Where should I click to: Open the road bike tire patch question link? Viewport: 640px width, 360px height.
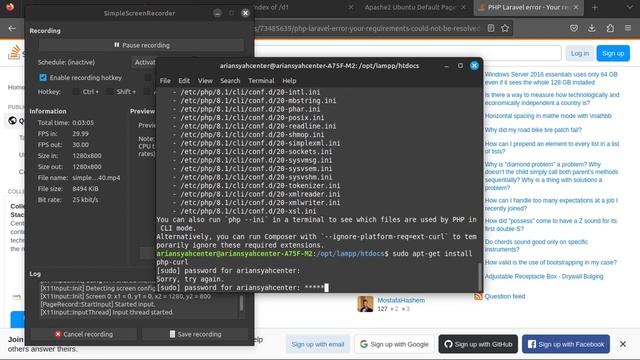point(533,130)
